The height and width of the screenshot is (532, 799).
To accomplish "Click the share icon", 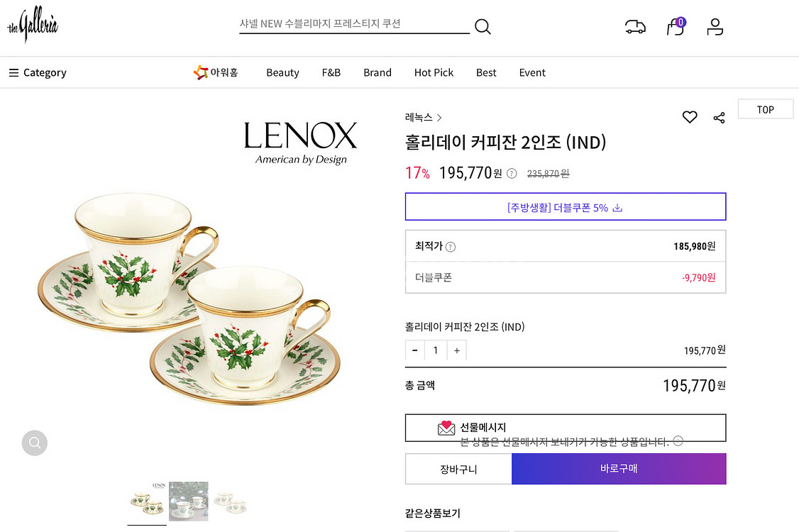I will [719, 118].
